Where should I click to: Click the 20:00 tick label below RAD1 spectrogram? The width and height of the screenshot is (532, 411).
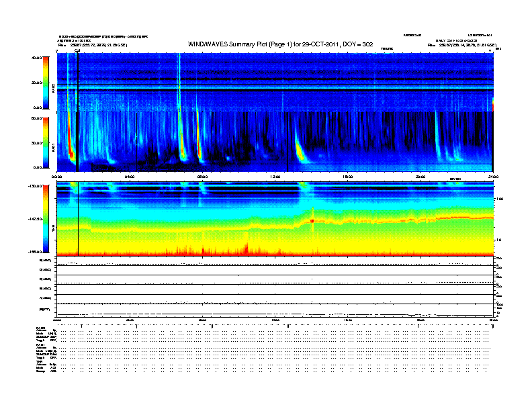coord(420,177)
